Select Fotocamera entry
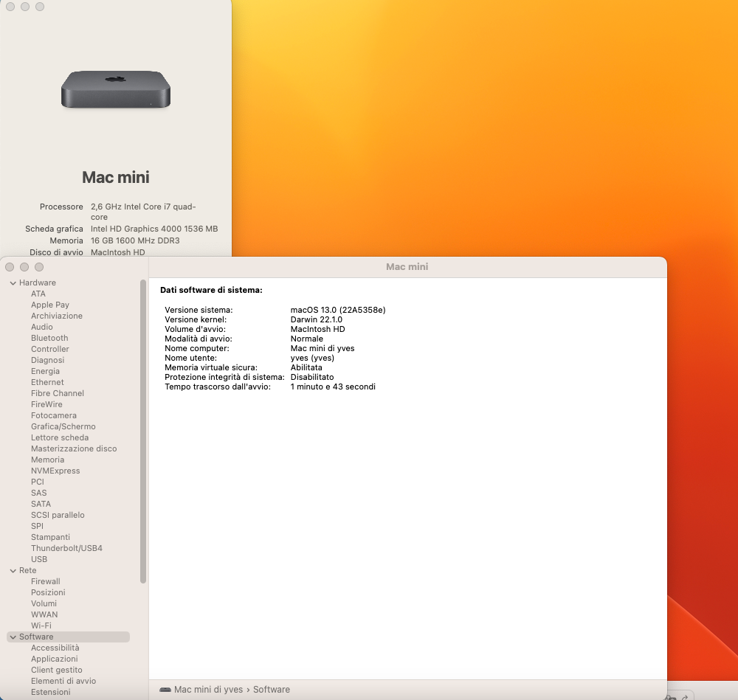This screenshot has height=700, width=738. 54,415
